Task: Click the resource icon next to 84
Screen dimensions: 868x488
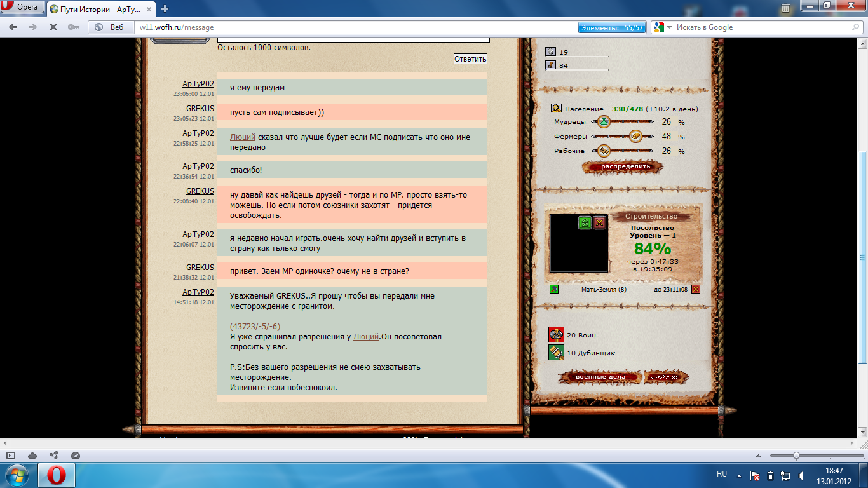Action: (x=550, y=65)
